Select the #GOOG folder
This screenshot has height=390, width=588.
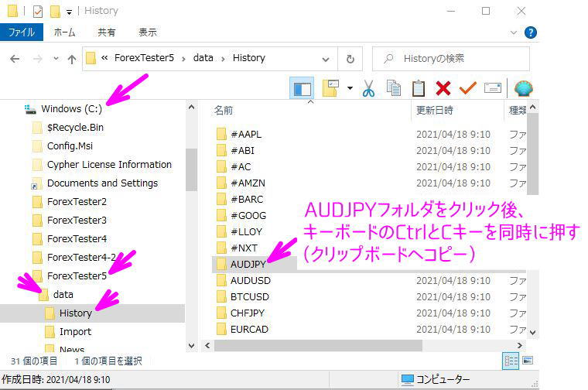tap(248, 216)
